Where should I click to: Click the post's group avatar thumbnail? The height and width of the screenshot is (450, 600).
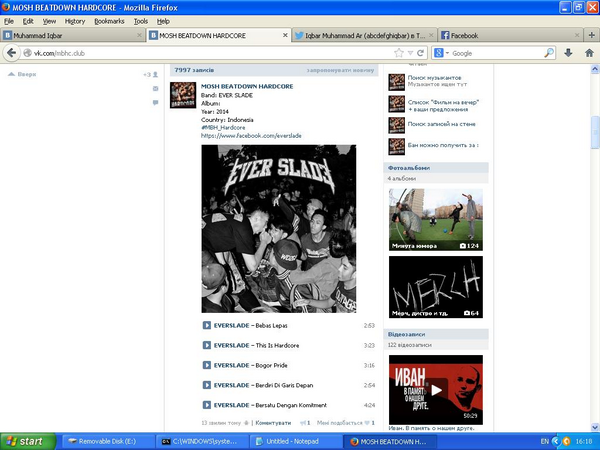(183, 95)
